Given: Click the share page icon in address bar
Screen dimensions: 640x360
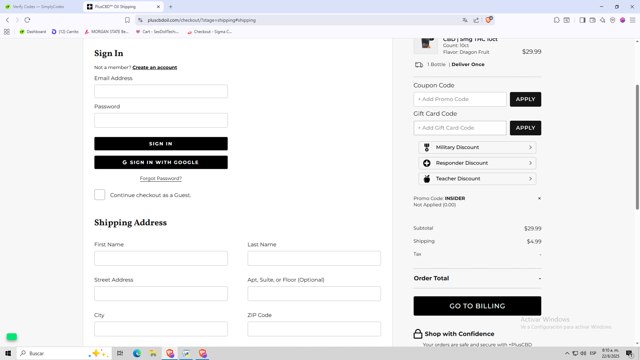Looking at the screenshot, I should 476,20.
